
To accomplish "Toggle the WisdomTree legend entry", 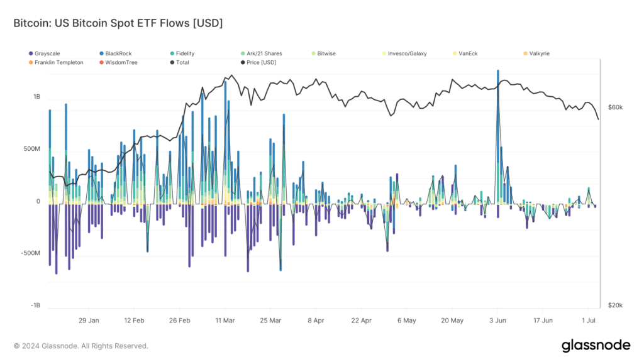I will [x=118, y=62].
